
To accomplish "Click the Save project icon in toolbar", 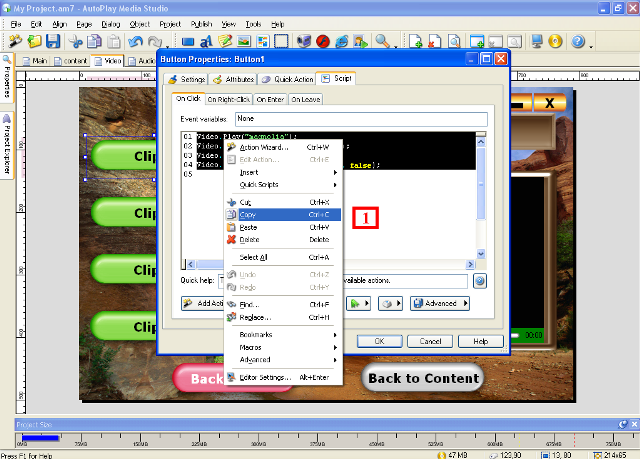I will point(53,41).
